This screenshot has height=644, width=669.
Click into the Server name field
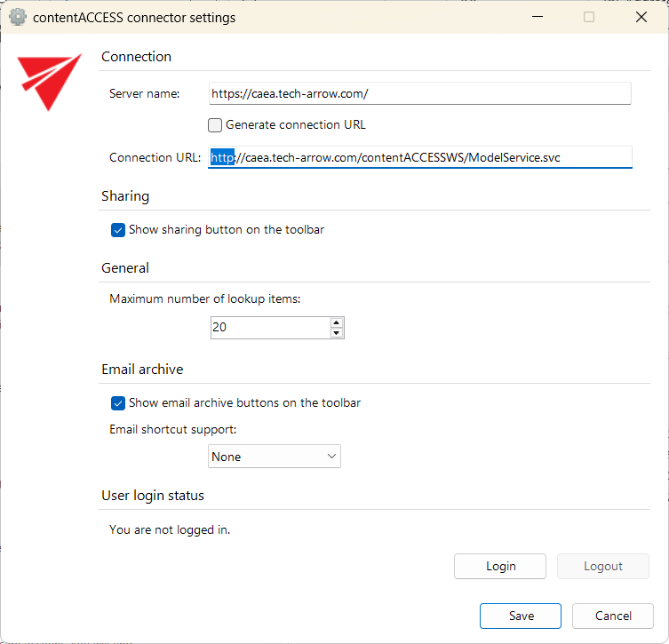pyautogui.click(x=419, y=93)
